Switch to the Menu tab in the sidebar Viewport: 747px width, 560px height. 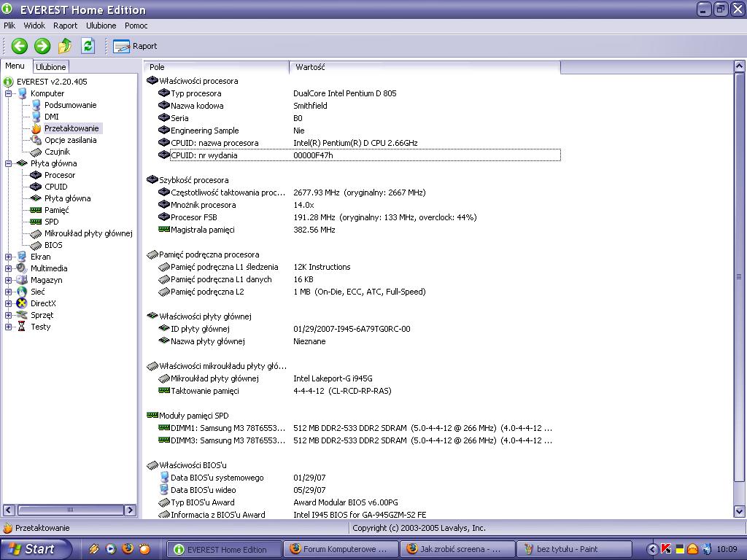click(x=15, y=66)
